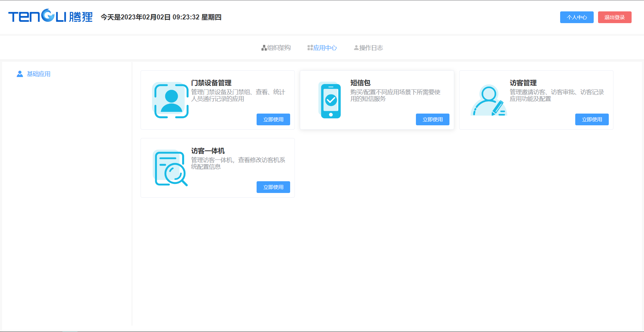This screenshot has height=332, width=644.
Task: Click description 购买/配置不同应用场景下所需要使用的短信服务
Action: pos(395,95)
